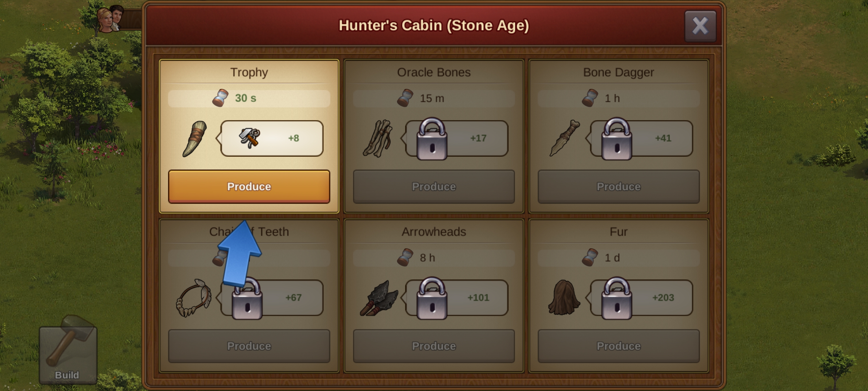Click the hourglass icon beside 30 s

(221, 98)
